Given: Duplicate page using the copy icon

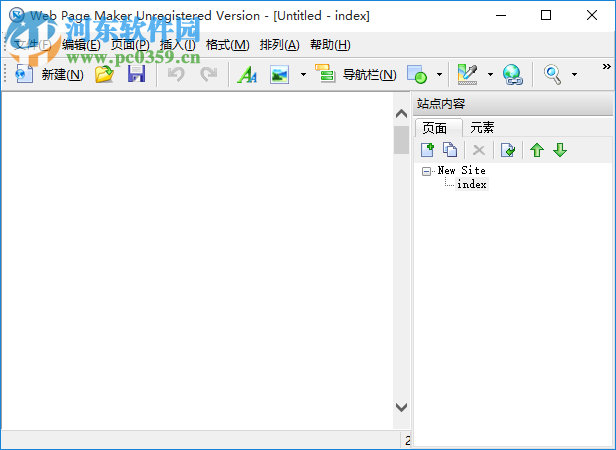Looking at the screenshot, I should point(450,150).
